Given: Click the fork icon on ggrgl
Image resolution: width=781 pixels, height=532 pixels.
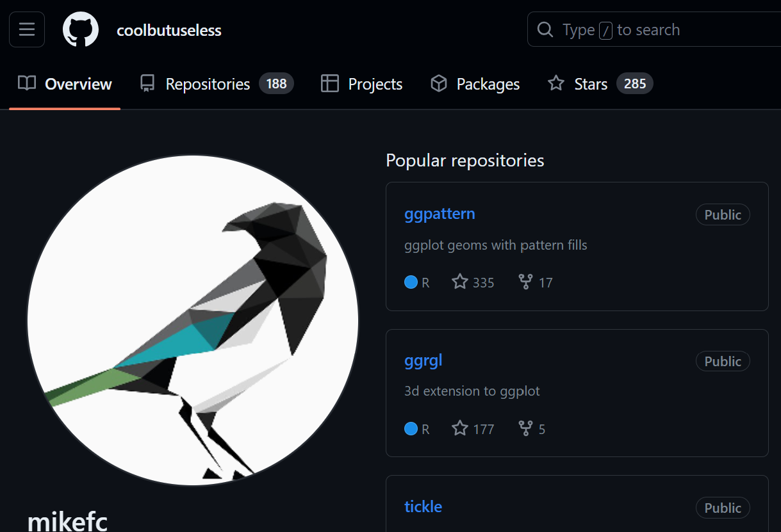Looking at the screenshot, I should point(525,428).
